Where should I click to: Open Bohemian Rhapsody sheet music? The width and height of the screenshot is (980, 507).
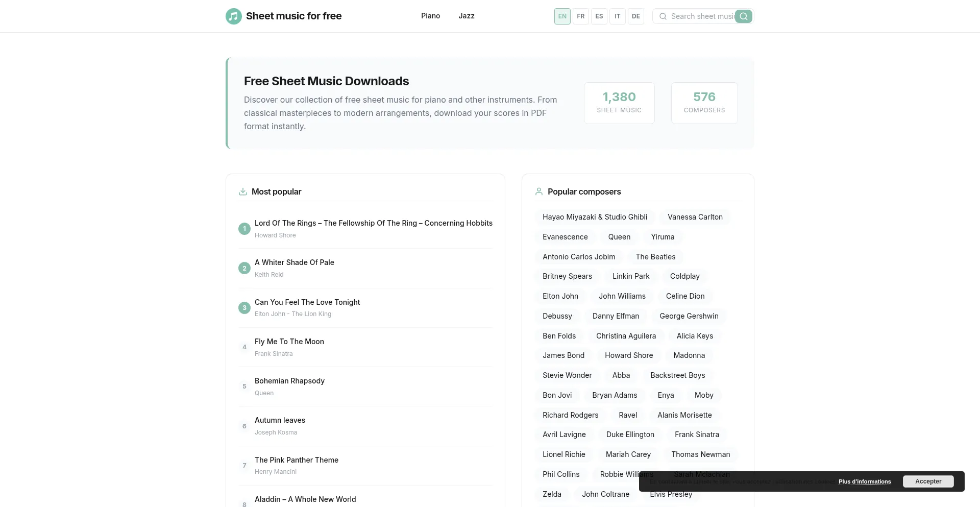click(x=289, y=381)
